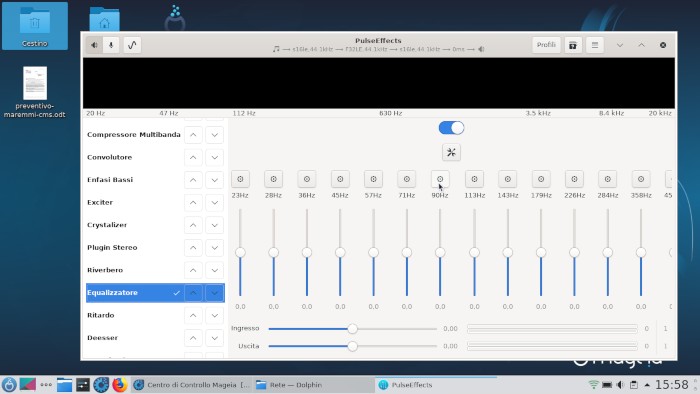Select Compressore Multibanda in plugin list

click(133, 135)
